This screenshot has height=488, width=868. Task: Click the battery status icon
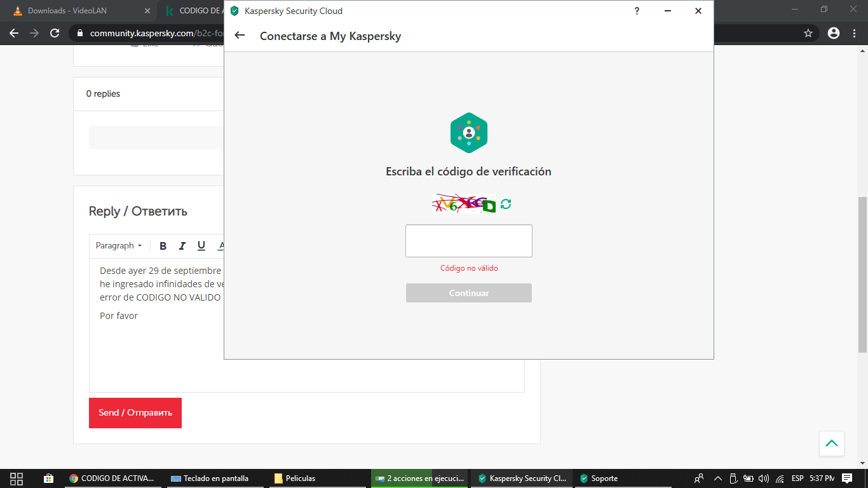[748, 478]
